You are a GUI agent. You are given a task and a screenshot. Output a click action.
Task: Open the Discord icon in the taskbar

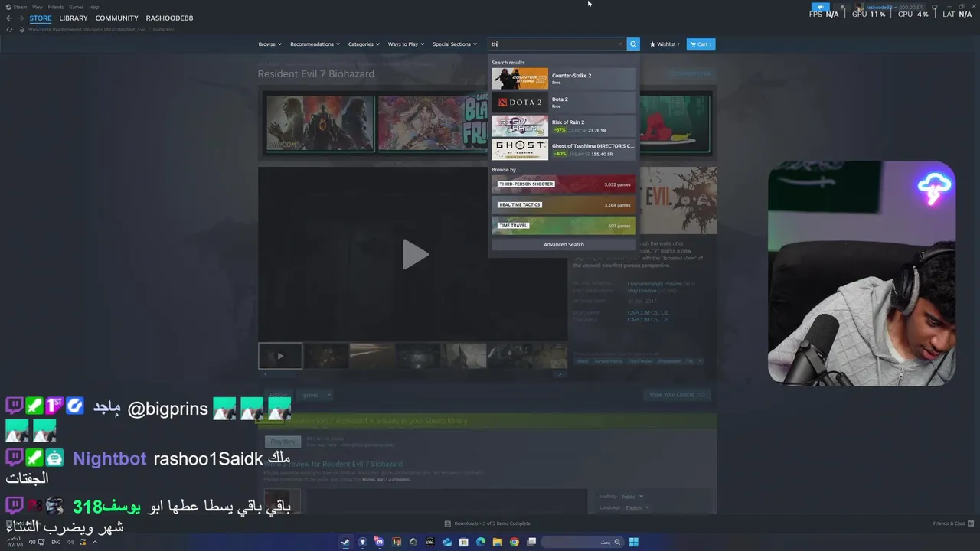click(379, 542)
